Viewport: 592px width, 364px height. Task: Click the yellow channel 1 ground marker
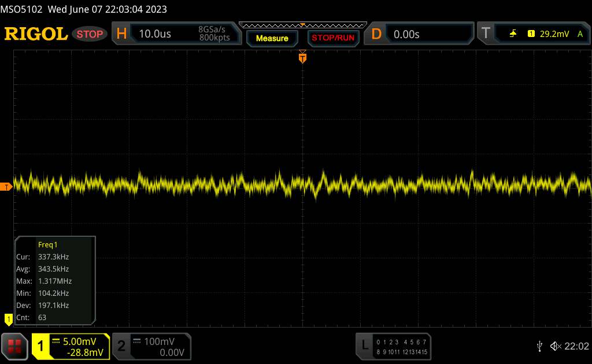(8, 320)
